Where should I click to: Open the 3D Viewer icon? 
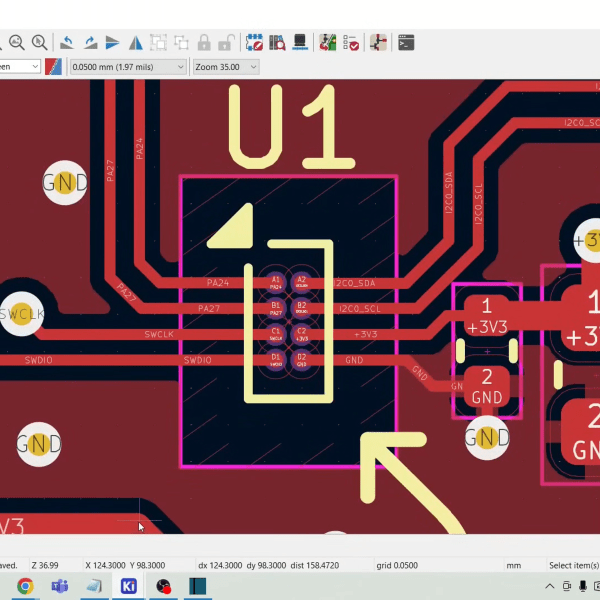[299, 43]
